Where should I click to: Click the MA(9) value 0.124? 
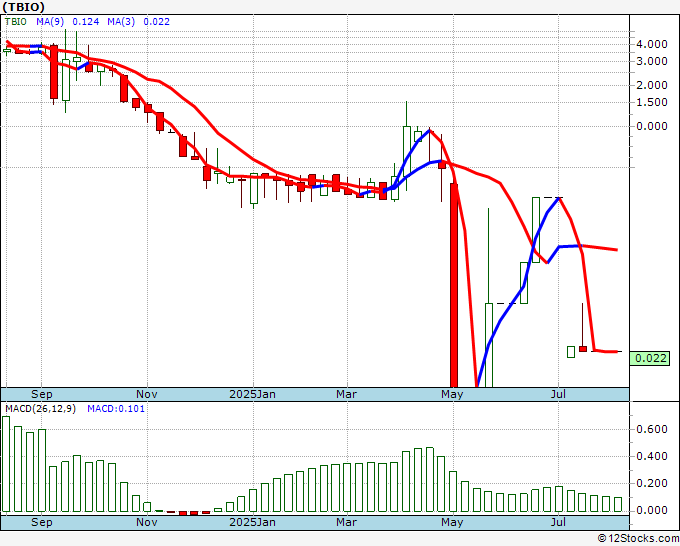85,21
